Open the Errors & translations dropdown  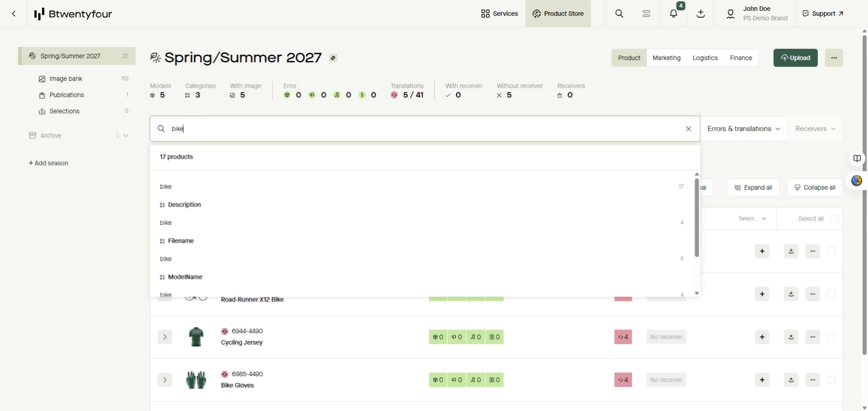(x=744, y=129)
